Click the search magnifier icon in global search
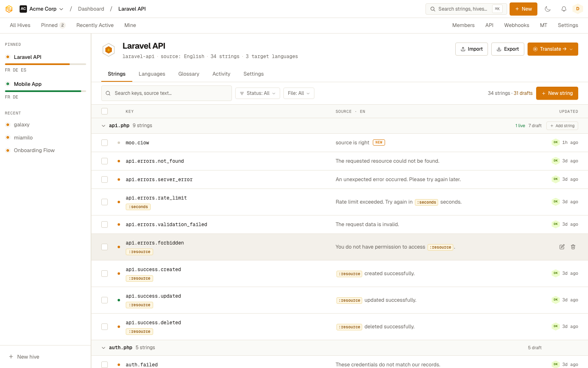The height and width of the screenshot is (368, 588). (433, 9)
